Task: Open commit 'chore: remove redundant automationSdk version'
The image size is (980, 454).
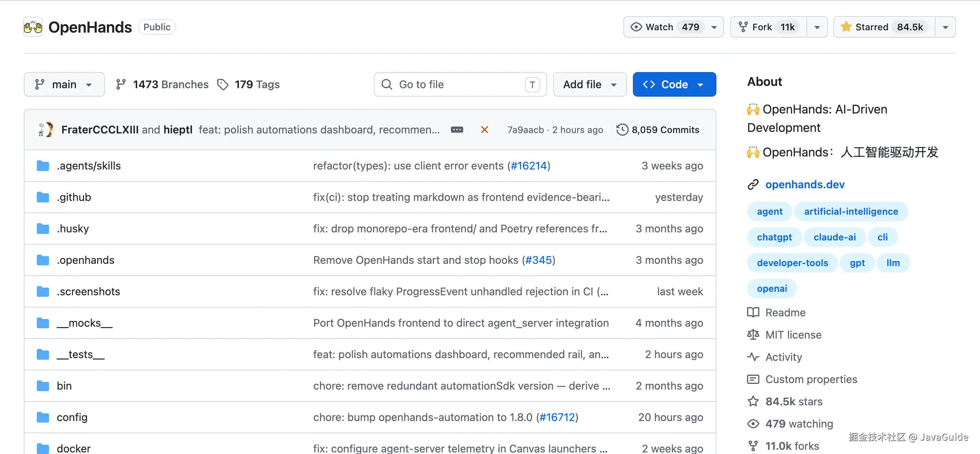Action: coord(462,386)
